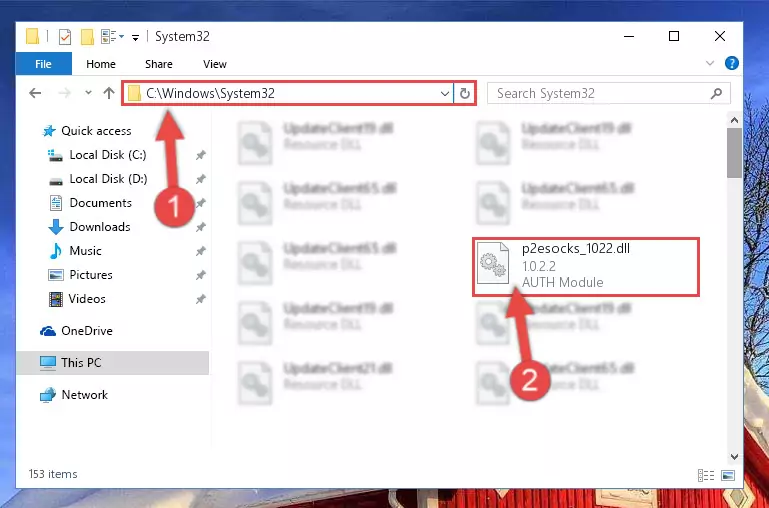Select This PC in the navigation pane
Image resolution: width=769 pixels, height=508 pixels.
point(112,363)
